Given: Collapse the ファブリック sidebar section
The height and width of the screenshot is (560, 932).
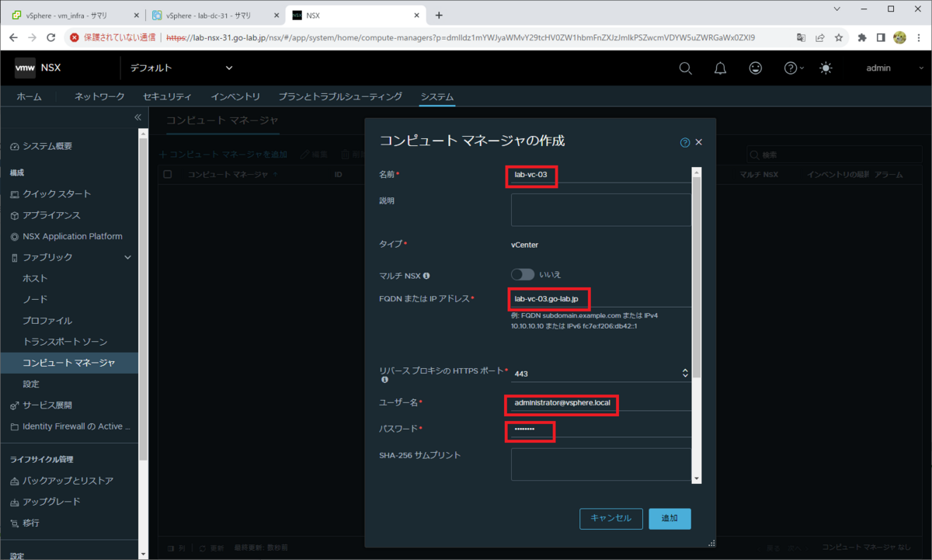Looking at the screenshot, I should (129, 257).
